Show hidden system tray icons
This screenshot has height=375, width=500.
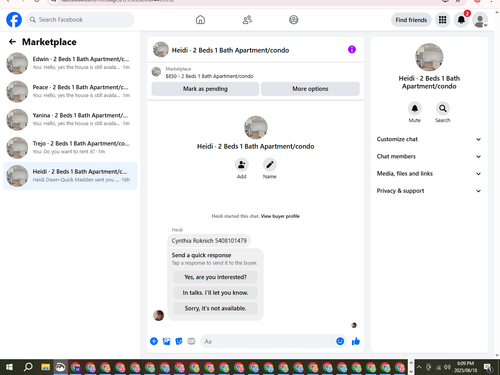click(419, 367)
